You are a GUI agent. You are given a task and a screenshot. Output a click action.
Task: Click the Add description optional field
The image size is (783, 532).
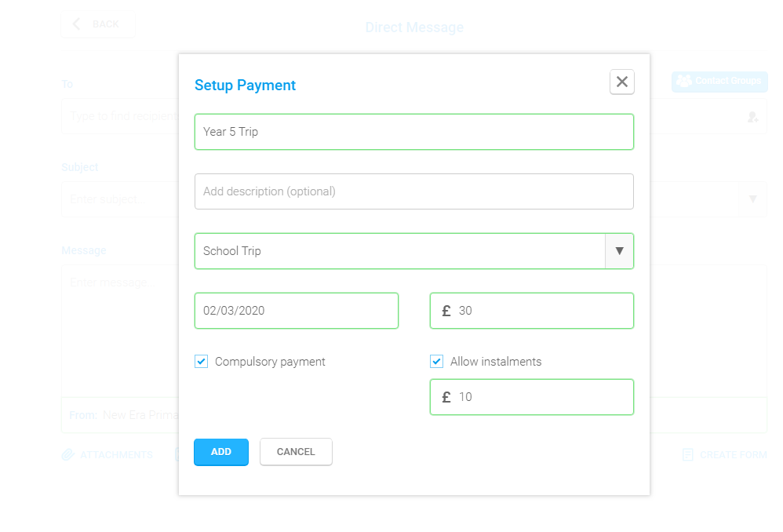point(414,191)
